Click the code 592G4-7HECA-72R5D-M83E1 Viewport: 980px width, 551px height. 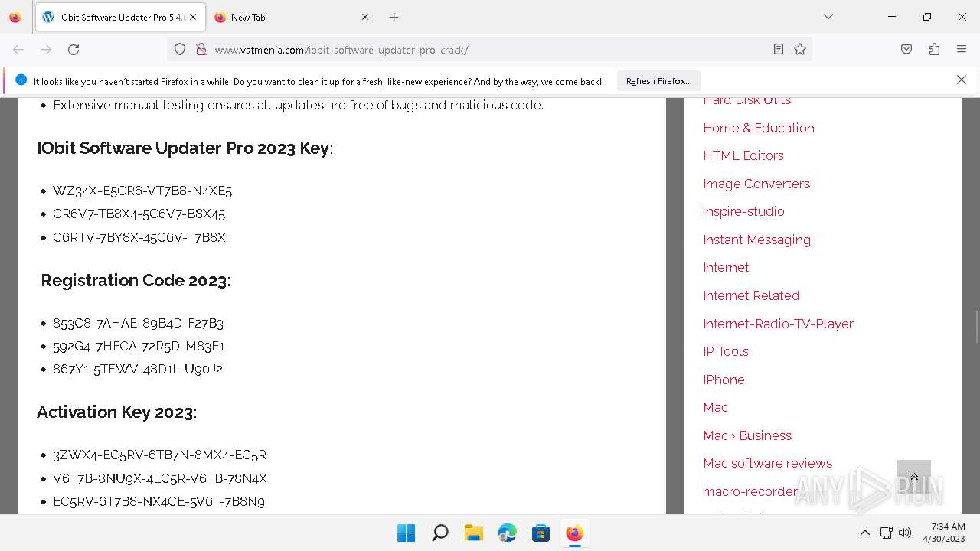tap(139, 346)
